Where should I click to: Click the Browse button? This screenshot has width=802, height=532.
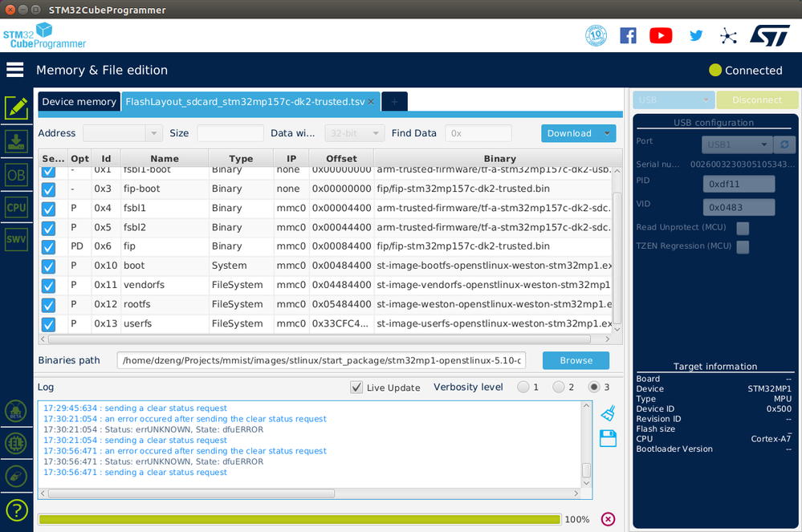(576, 360)
